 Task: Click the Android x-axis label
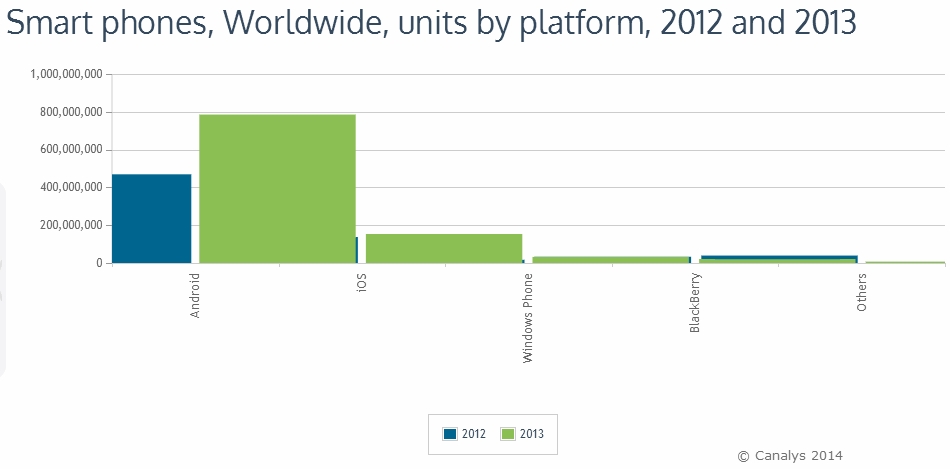196,294
